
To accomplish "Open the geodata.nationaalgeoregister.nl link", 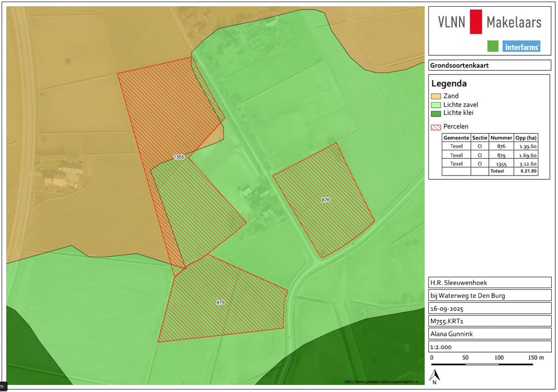I will click(x=381, y=382).
